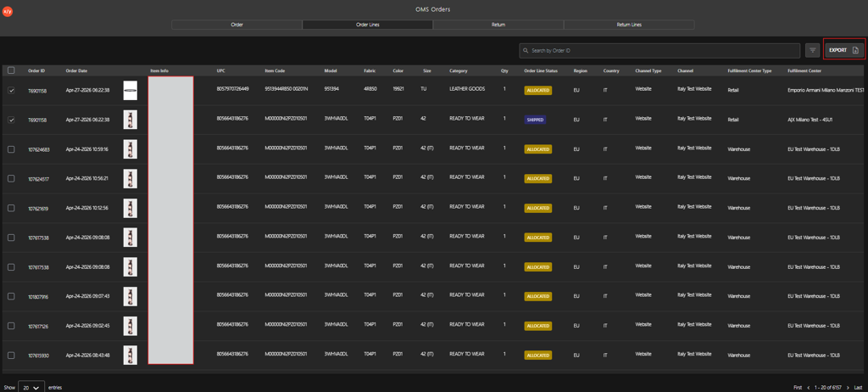Toggle the select-all checkbox in header
The width and height of the screenshot is (868, 392).
tap(11, 70)
